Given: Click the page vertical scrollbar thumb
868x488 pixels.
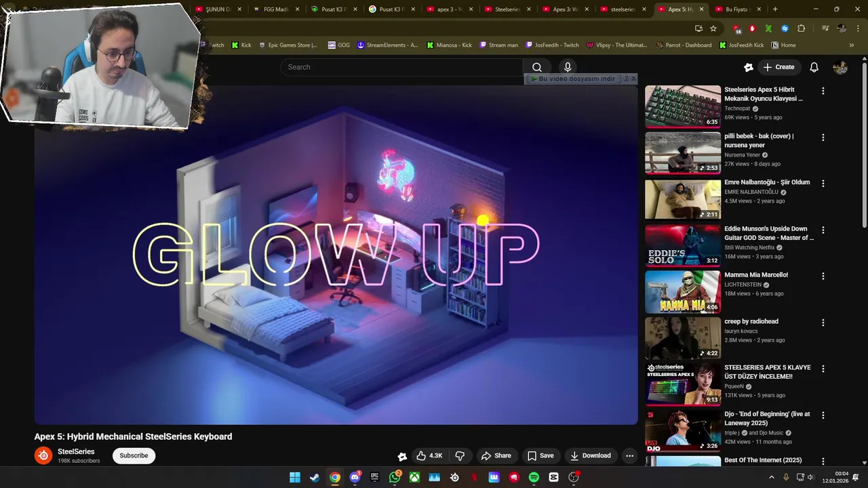Looking at the screenshot, I should (x=864, y=146).
